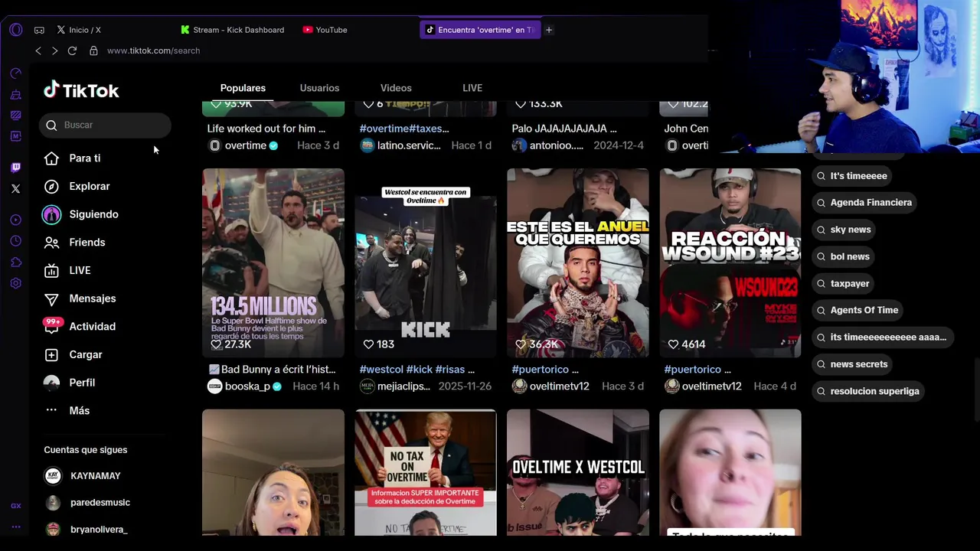980x551 pixels.
Task: Open Mensajes paper-plane icon
Action: 51,298
